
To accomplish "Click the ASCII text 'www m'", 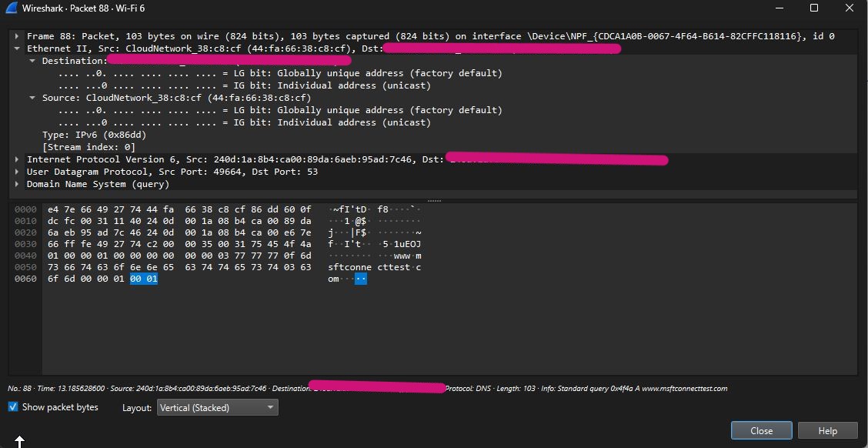I will 407,256.
